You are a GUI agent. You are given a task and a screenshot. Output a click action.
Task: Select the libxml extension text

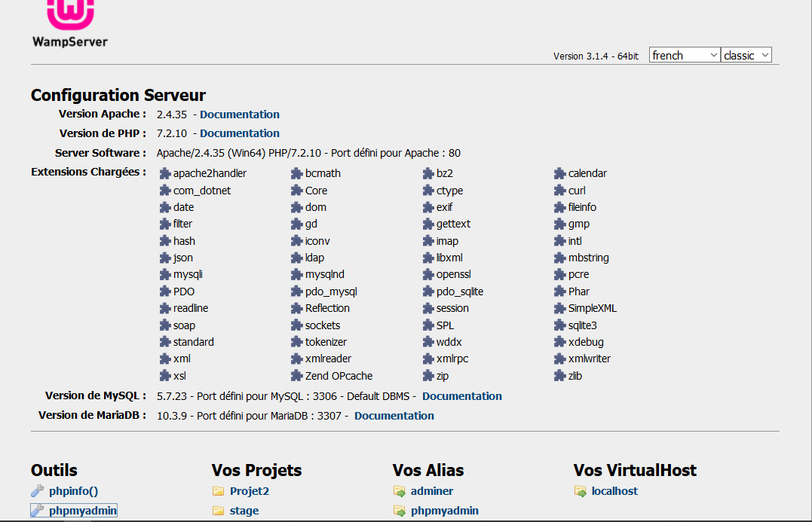tap(449, 258)
